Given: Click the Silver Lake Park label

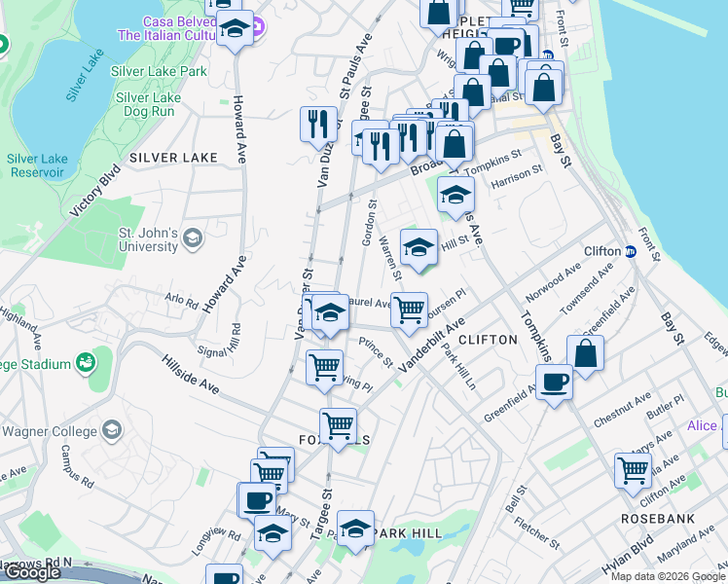Looking at the screenshot, I should pos(159,71).
